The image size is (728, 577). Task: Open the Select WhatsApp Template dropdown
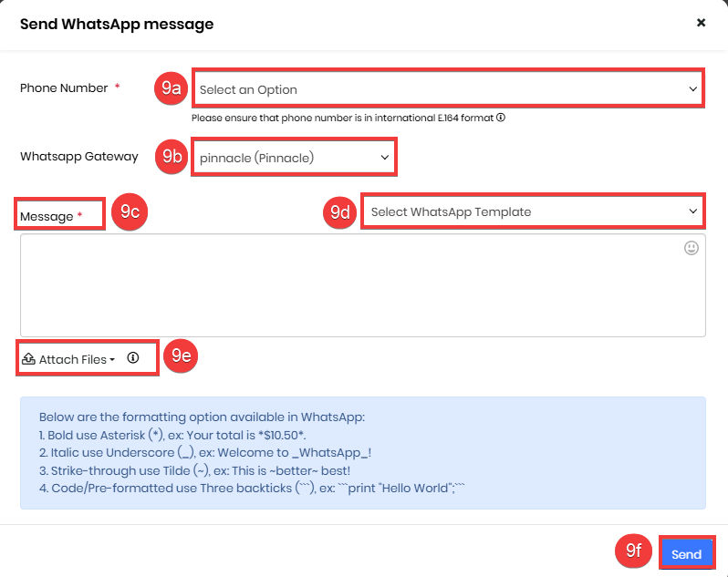point(533,211)
